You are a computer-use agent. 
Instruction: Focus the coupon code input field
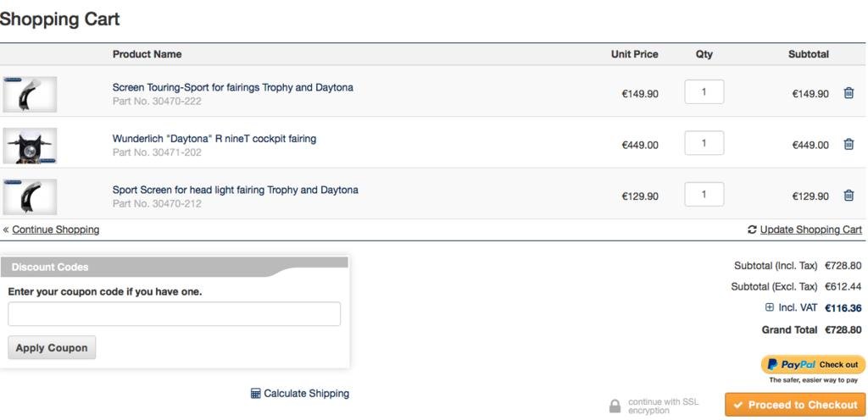[x=174, y=313]
